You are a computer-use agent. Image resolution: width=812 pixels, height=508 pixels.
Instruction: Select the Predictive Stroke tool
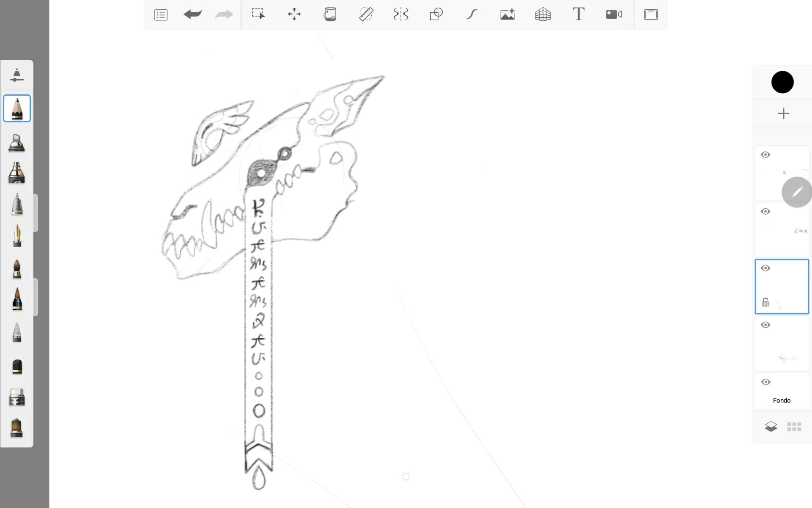pos(472,14)
